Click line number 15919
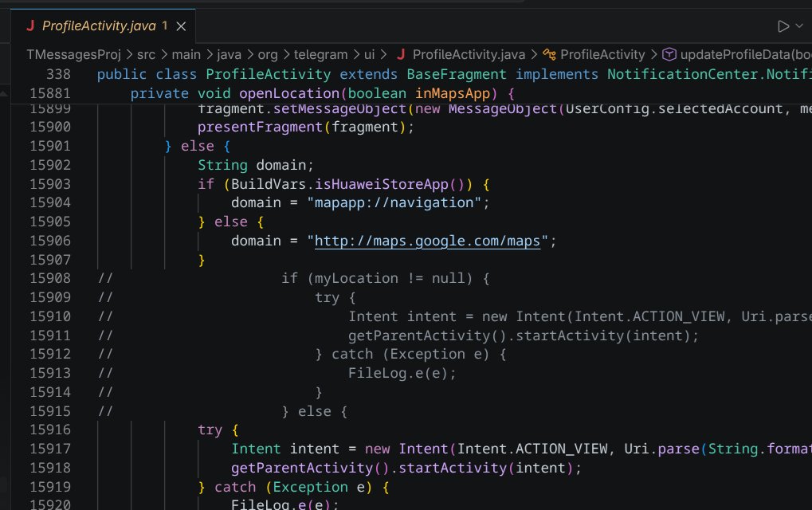This screenshot has width=812, height=510. pos(50,487)
